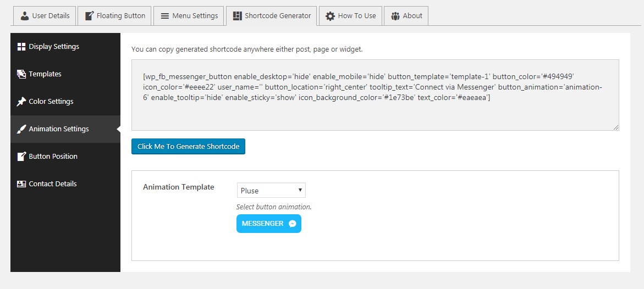This screenshot has width=644, height=289.
Task: Open Templates in the sidebar
Action: click(x=65, y=74)
